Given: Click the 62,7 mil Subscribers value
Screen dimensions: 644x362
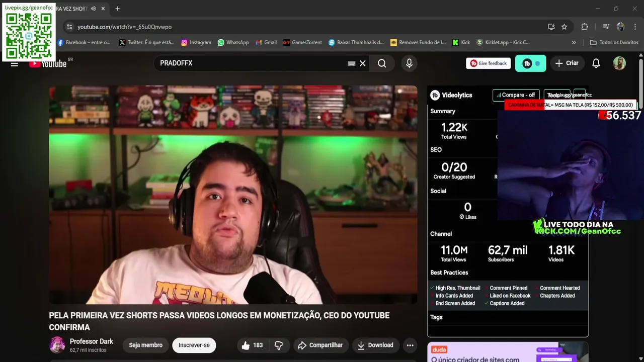Looking at the screenshot, I should pyautogui.click(x=508, y=250).
